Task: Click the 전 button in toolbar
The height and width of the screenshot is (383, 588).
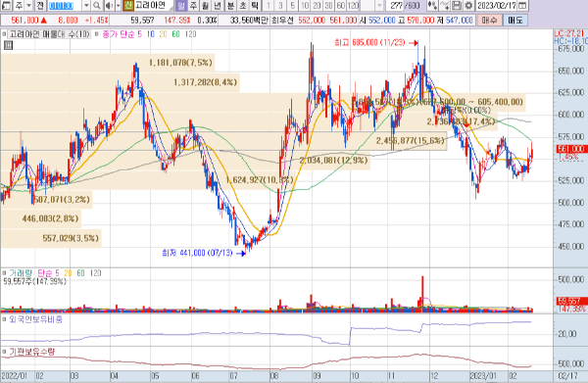Action: 40,5
